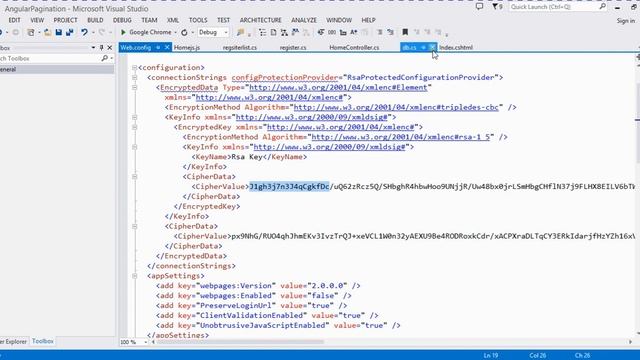Click the New Project toolbar icon
Screen dimensions: 640x360
click(31, 32)
